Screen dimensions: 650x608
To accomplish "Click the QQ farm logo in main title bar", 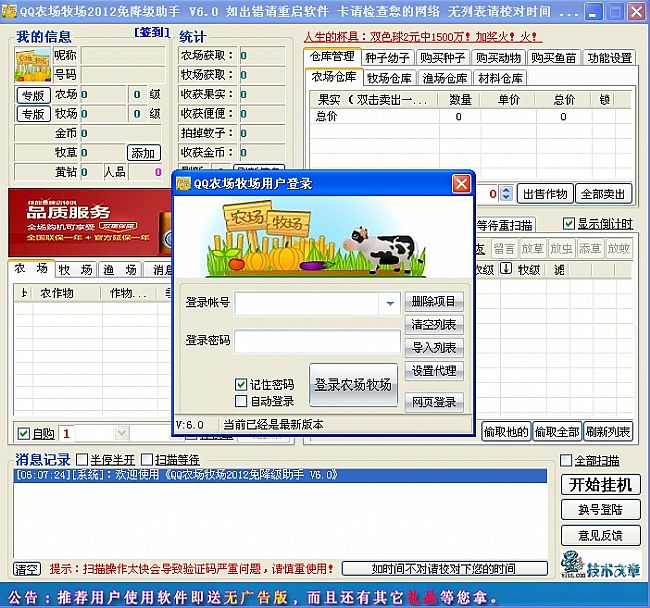I will coord(9,11).
